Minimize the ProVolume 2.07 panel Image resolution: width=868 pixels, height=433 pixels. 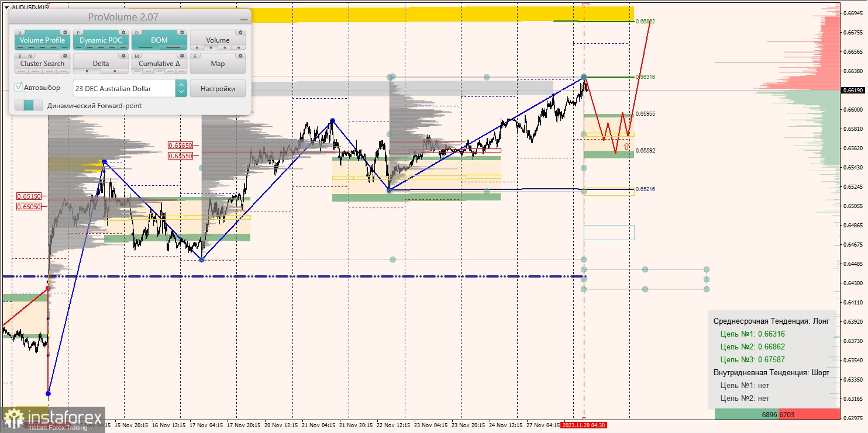click(243, 19)
